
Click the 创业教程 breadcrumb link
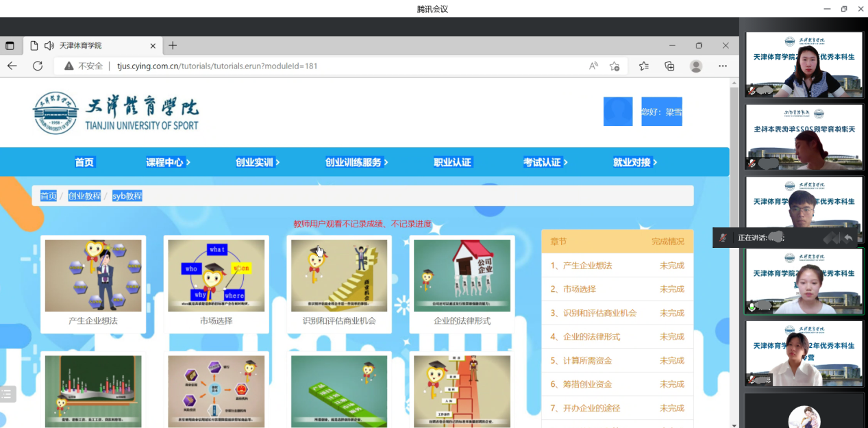click(84, 196)
